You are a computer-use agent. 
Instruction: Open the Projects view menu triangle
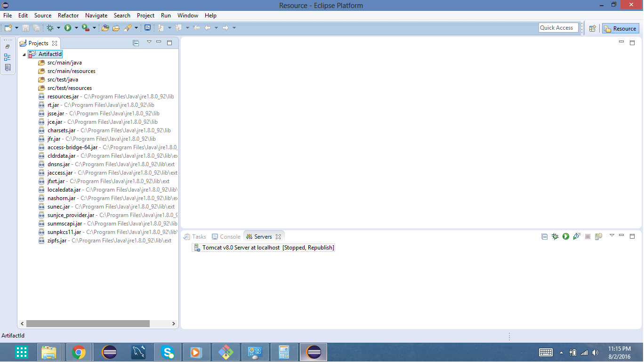pos(149,42)
